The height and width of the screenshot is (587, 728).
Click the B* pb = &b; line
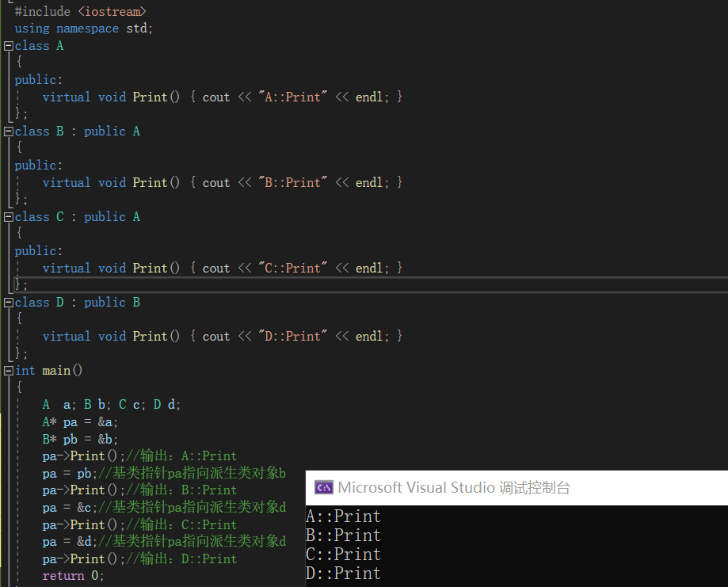point(80,439)
